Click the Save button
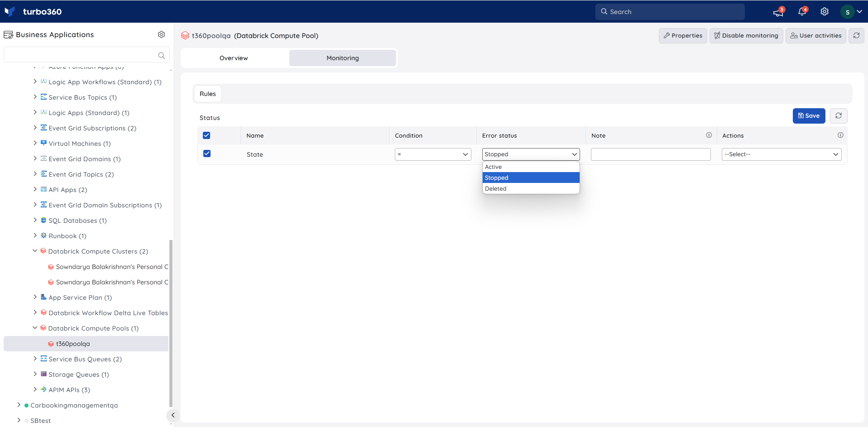This screenshot has width=868, height=427. point(809,115)
